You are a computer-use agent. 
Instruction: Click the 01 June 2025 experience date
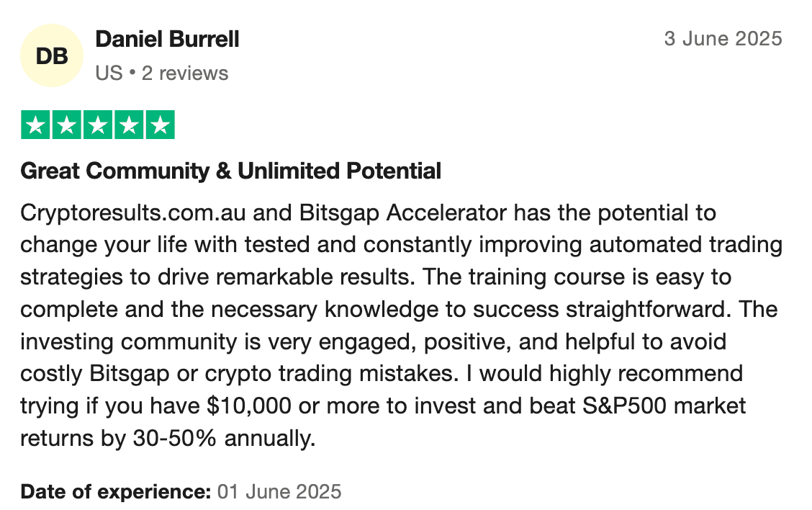tap(279, 492)
